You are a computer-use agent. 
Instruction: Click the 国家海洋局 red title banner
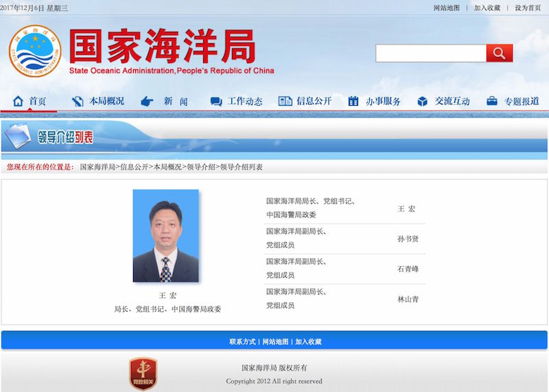point(163,46)
